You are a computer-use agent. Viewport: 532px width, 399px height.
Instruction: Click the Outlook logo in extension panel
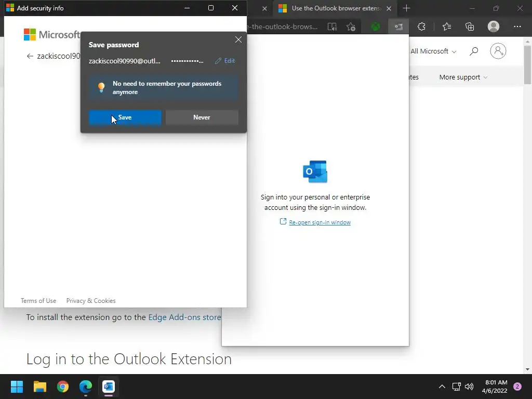coord(315,171)
